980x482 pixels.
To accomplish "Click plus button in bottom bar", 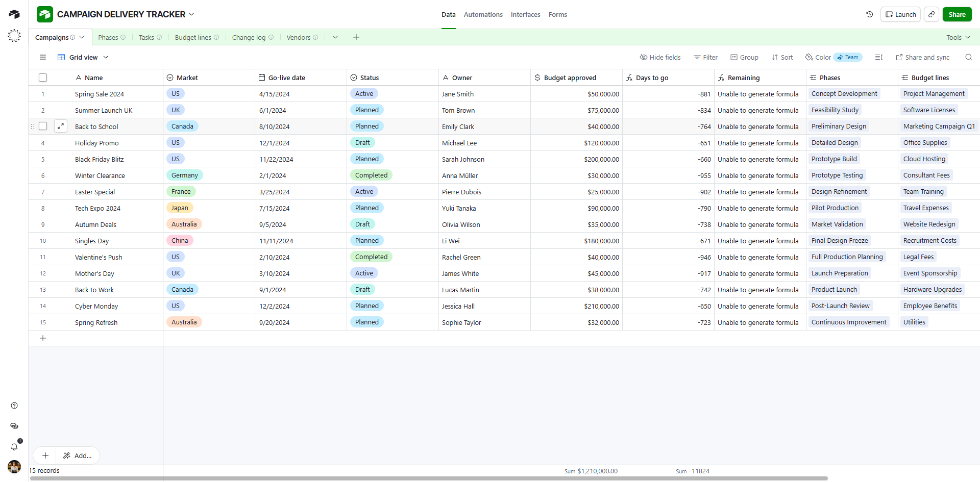I will point(45,455).
